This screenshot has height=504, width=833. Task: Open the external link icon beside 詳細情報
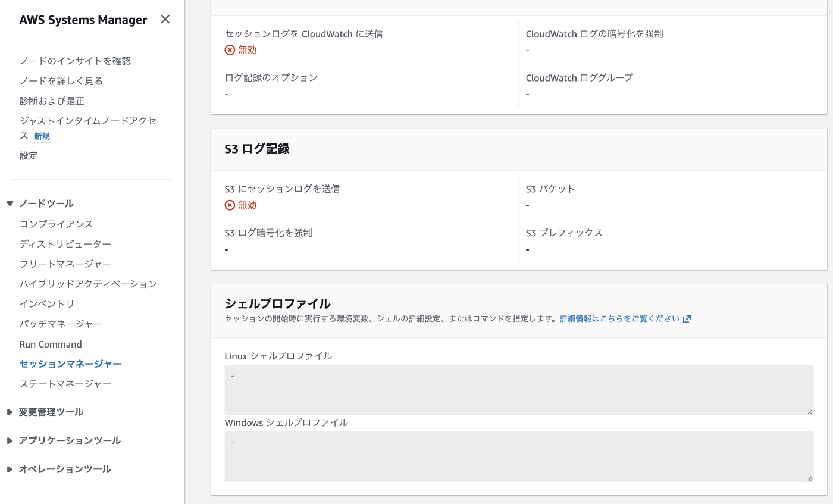click(687, 318)
